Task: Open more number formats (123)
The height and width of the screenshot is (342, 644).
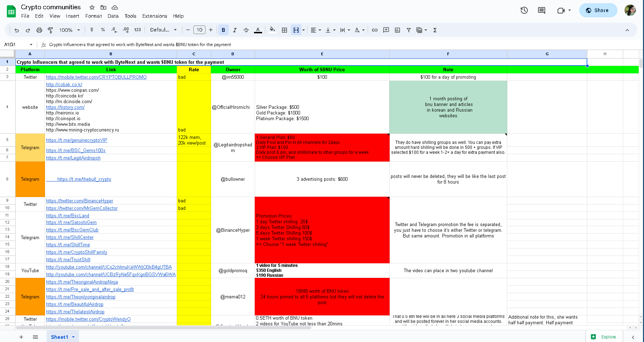Action: tap(138, 30)
